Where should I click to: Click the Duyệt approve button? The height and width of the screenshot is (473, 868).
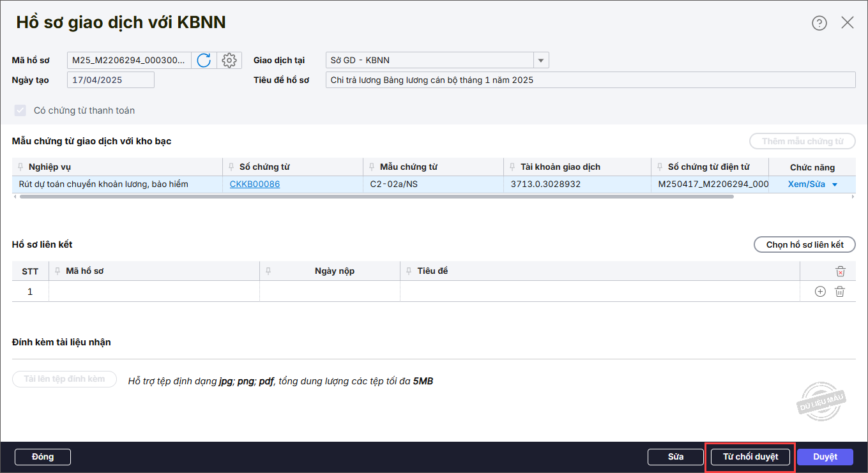tap(825, 456)
